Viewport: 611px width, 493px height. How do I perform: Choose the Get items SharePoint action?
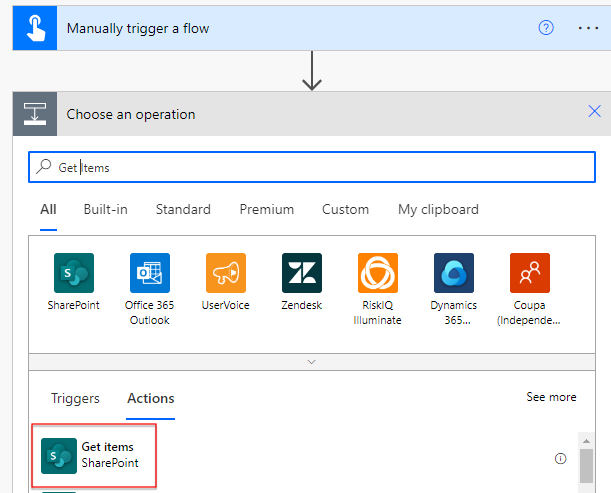97,455
